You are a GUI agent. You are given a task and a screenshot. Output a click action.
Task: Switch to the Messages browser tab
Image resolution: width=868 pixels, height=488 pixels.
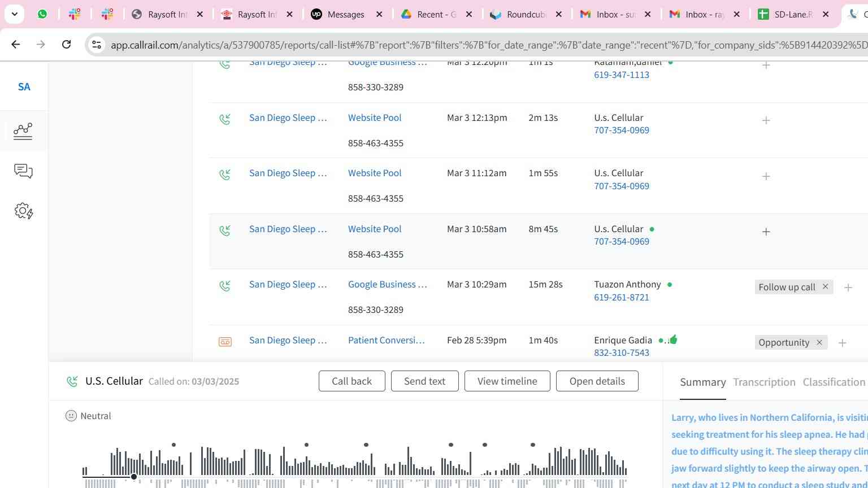pos(347,14)
